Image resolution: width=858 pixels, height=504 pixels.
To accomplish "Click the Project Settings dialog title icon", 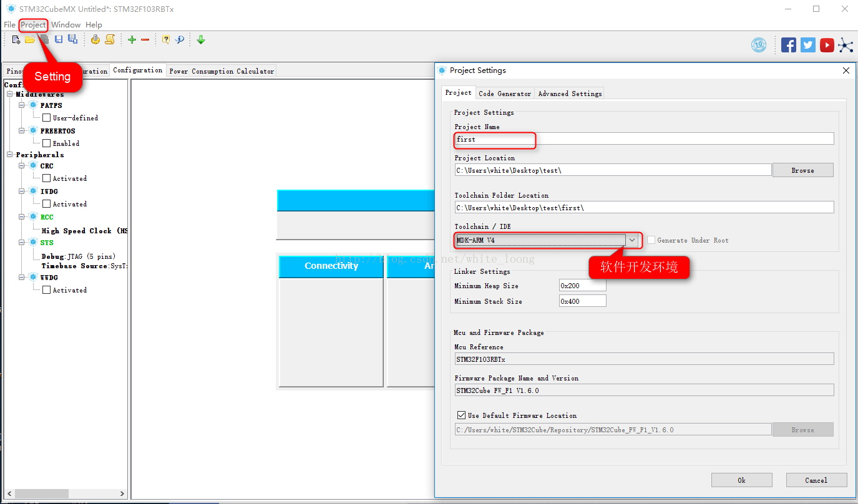I will (x=442, y=70).
